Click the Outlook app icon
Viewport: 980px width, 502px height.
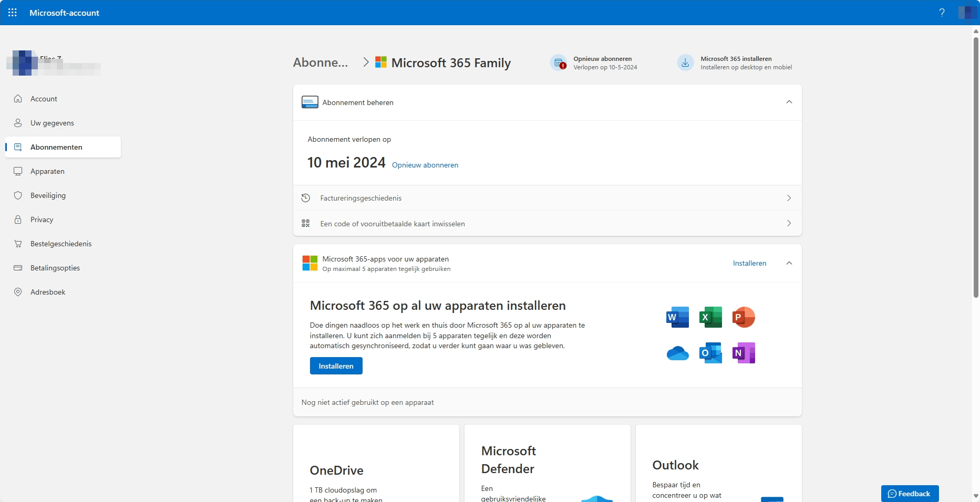pyautogui.click(x=710, y=353)
